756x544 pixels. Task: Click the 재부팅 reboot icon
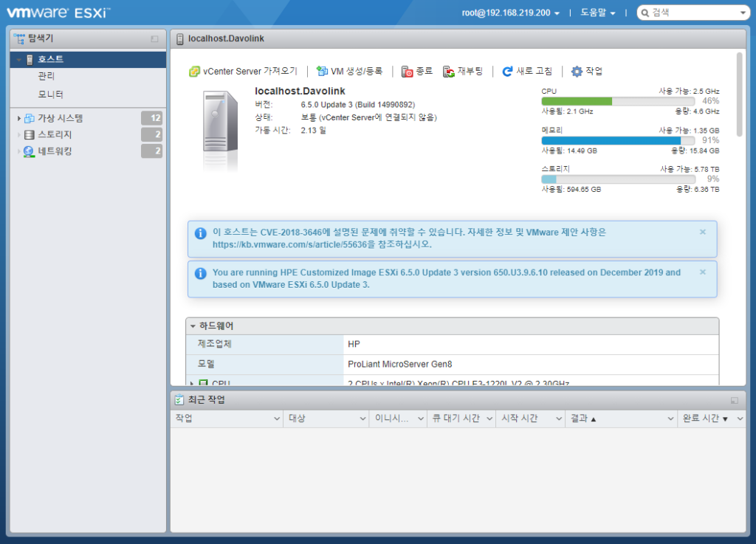(449, 72)
